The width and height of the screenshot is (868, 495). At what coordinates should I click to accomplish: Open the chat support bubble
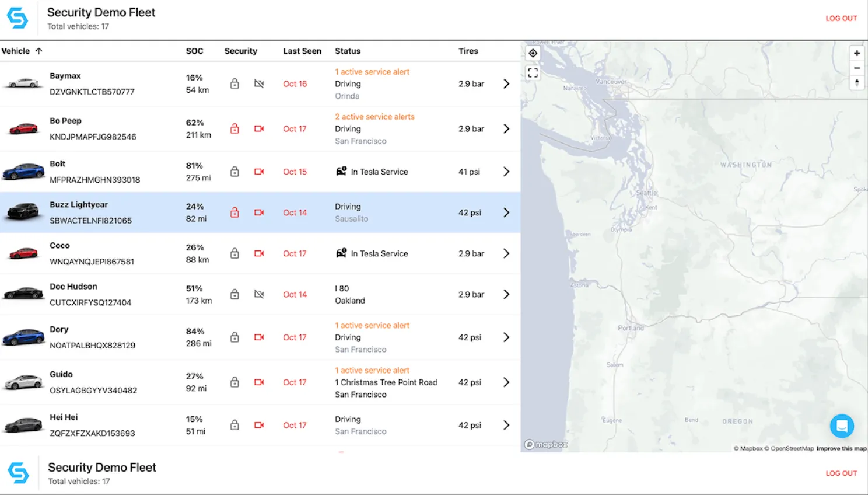(x=842, y=426)
